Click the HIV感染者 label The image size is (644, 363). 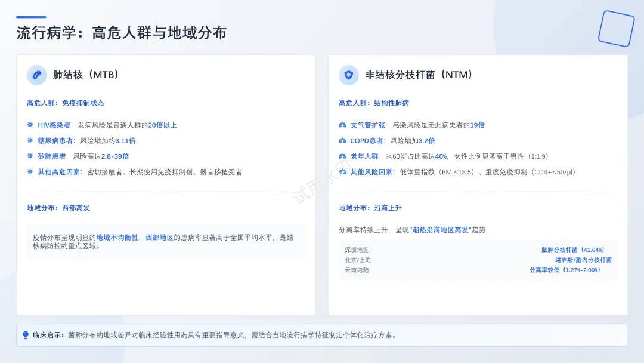coord(54,125)
